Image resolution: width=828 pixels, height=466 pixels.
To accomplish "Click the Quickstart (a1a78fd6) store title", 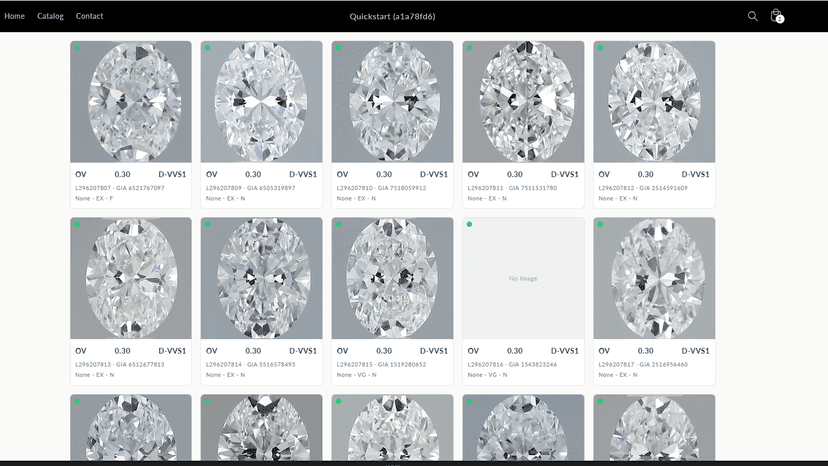I will (x=392, y=16).
